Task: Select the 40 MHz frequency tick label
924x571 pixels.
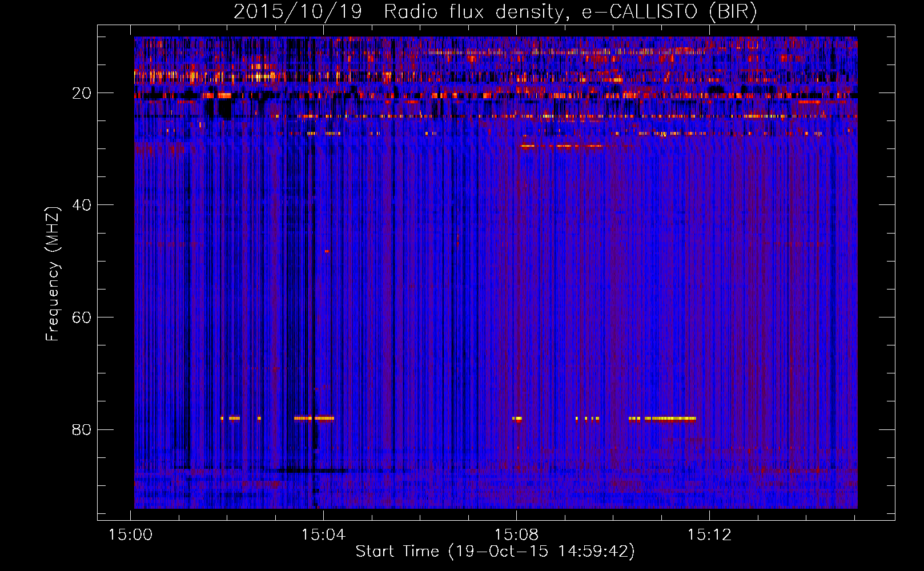Action: (x=82, y=205)
